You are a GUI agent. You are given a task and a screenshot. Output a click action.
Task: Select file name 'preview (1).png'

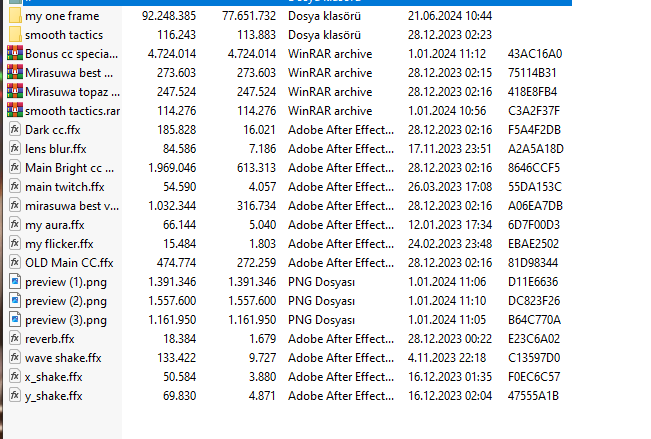pos(66,282)
